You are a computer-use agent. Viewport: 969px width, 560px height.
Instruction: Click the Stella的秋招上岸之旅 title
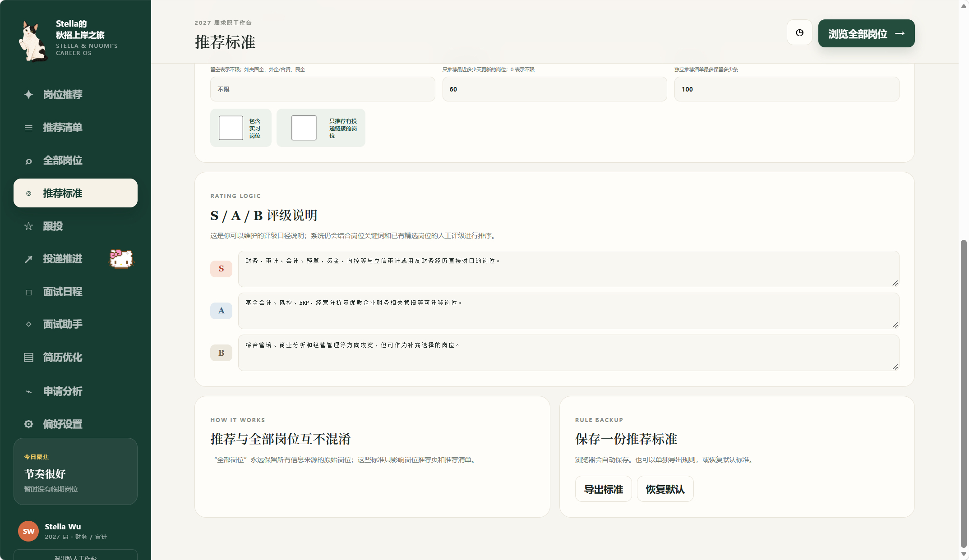[x=80, y=29]
